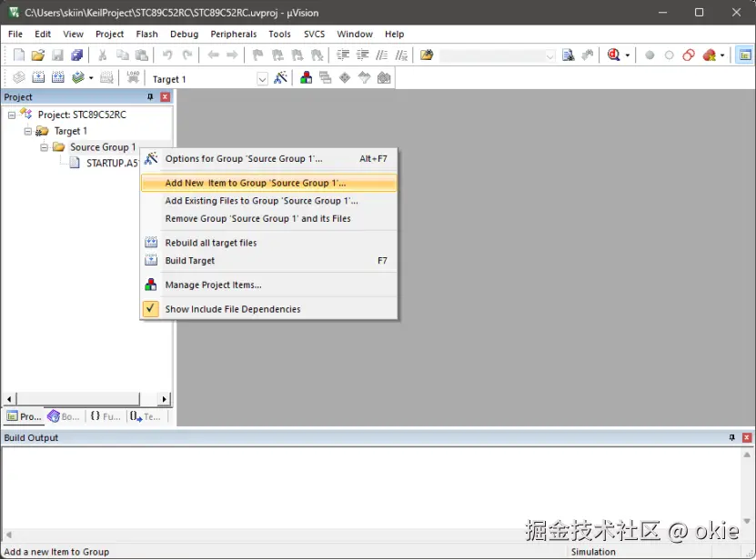Collapse the Target 1 tree node
The image size is (756, 560).
[x=27, y=131]
